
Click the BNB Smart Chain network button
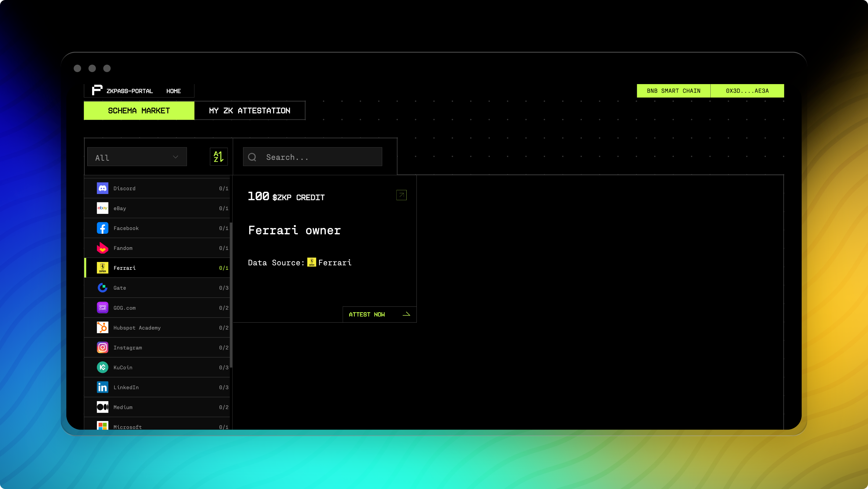point(674,91)
